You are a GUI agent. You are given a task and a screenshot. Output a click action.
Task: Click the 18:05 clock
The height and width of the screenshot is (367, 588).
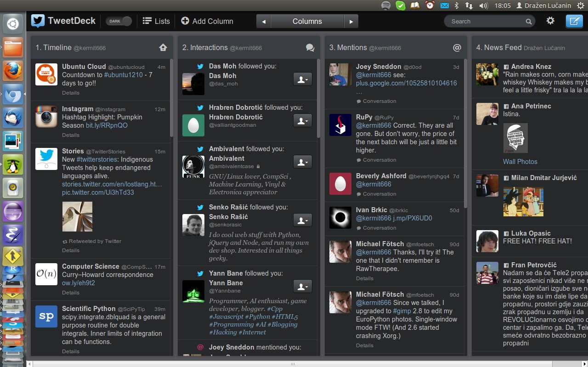coord(503,6)
